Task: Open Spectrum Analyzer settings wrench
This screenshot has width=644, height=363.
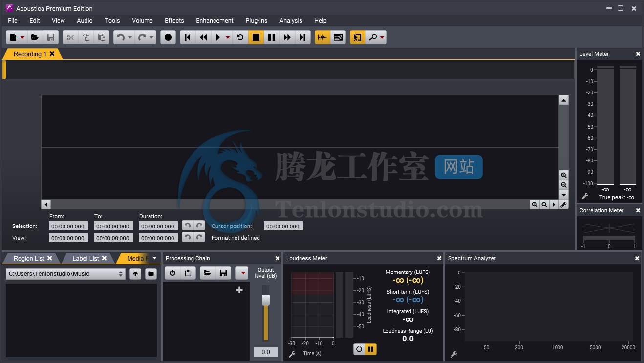Action: (x=453, y=354)
